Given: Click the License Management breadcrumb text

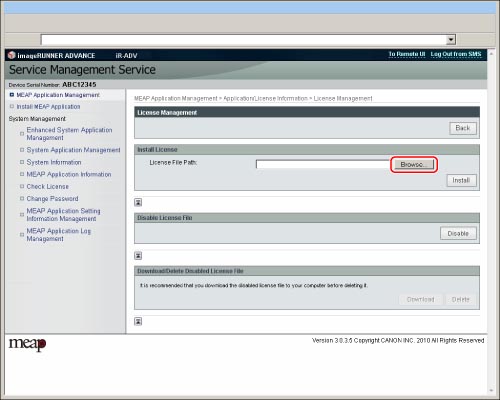Looking at the screenshot, I should tap(343, 99).
